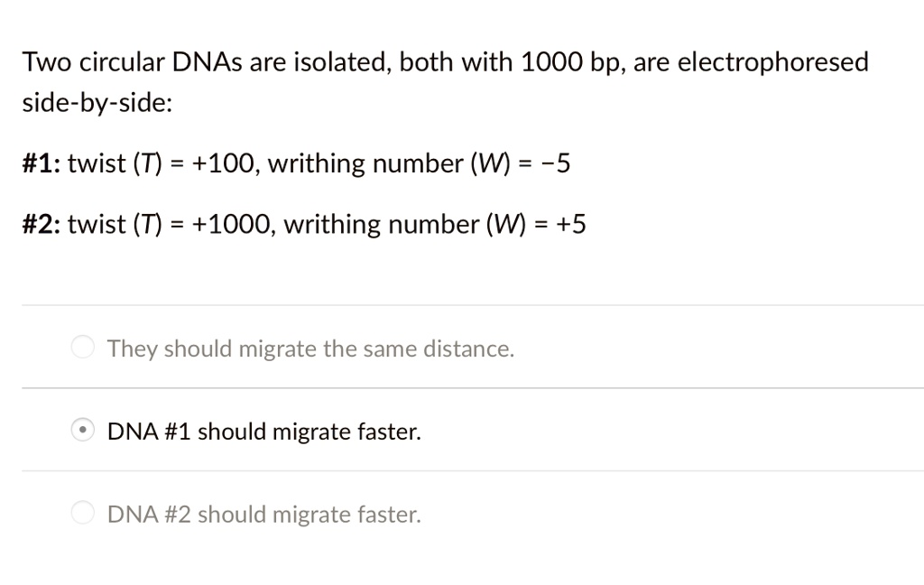Image resolution: width=924 pixels, height=585 pixels.
Task: Click the label 'They should migrate the same distance'
Action: [310, 348]
